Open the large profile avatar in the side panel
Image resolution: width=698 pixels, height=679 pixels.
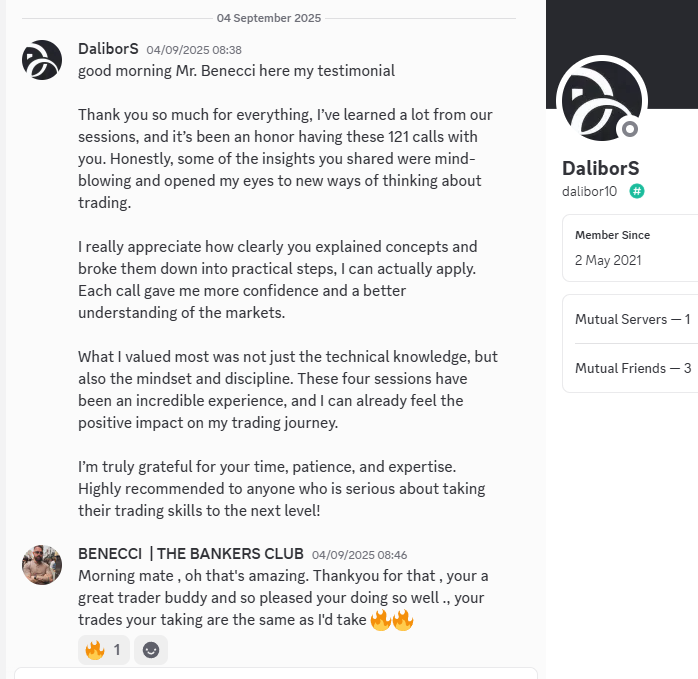coord(601,101)
